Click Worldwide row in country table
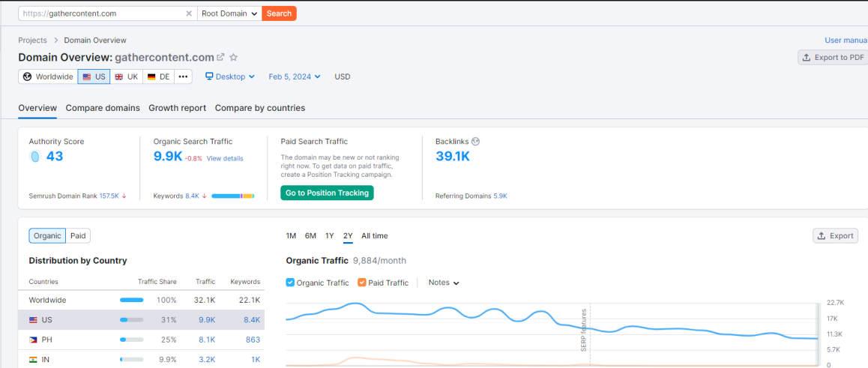This screenshot has height=368, width=868. (x=147, y=300)
